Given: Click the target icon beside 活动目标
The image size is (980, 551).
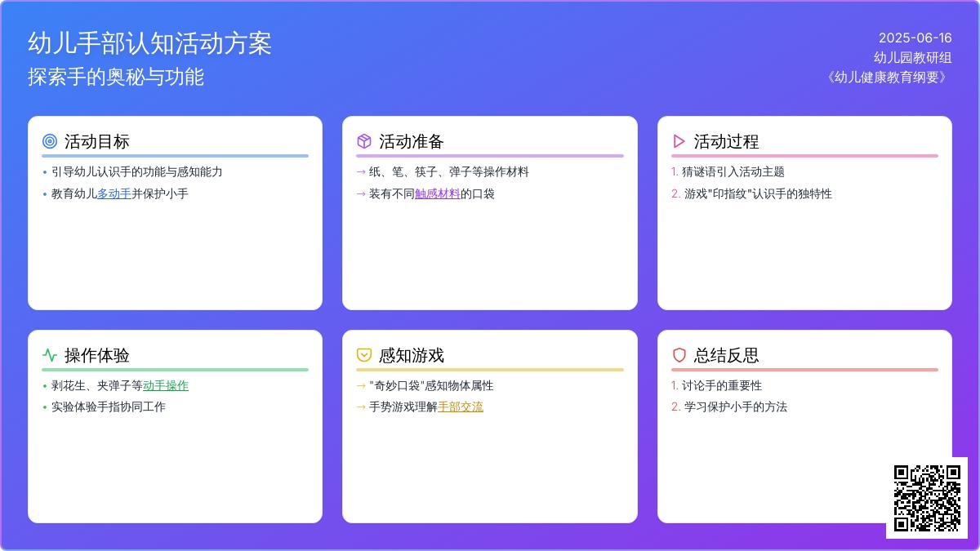Looking at the screenshot, I should click(x=50, y=141).
